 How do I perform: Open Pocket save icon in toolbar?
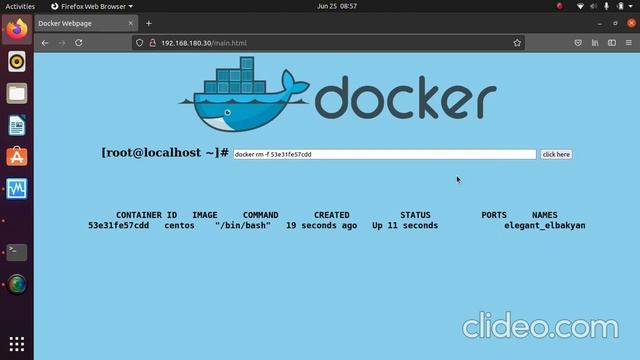point(578,43)
